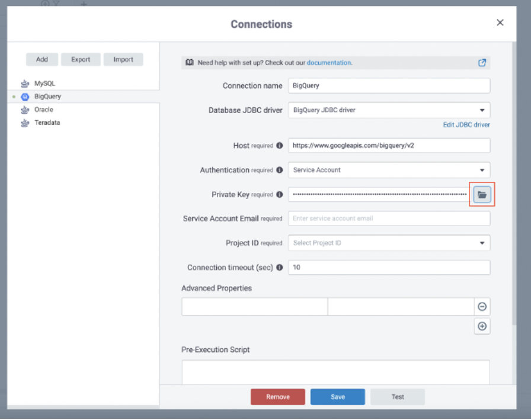Open the documentation link

point(329,63)
